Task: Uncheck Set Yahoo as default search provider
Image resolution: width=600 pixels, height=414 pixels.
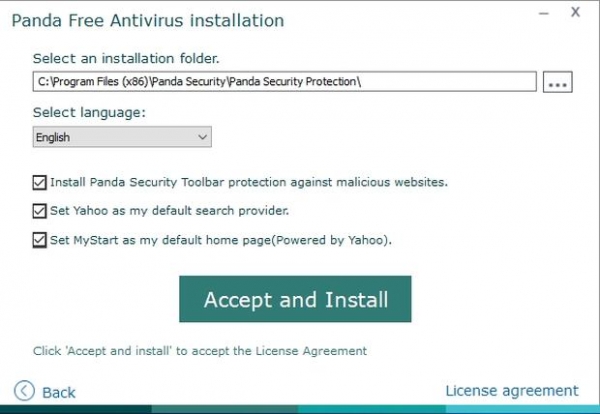Action: coord(39,211)
